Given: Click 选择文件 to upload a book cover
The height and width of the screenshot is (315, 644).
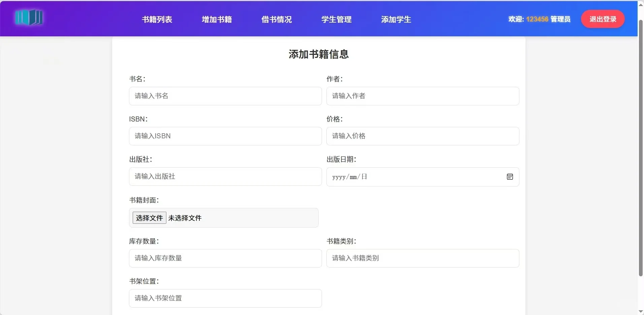Looking at the screenshot, I should point(149,218).
